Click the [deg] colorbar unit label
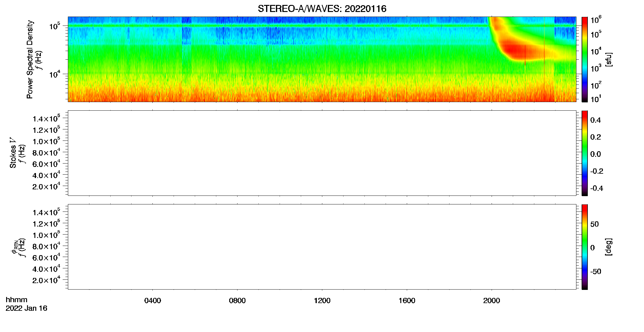Screen dimensions: 644x332 click(609, 247)
